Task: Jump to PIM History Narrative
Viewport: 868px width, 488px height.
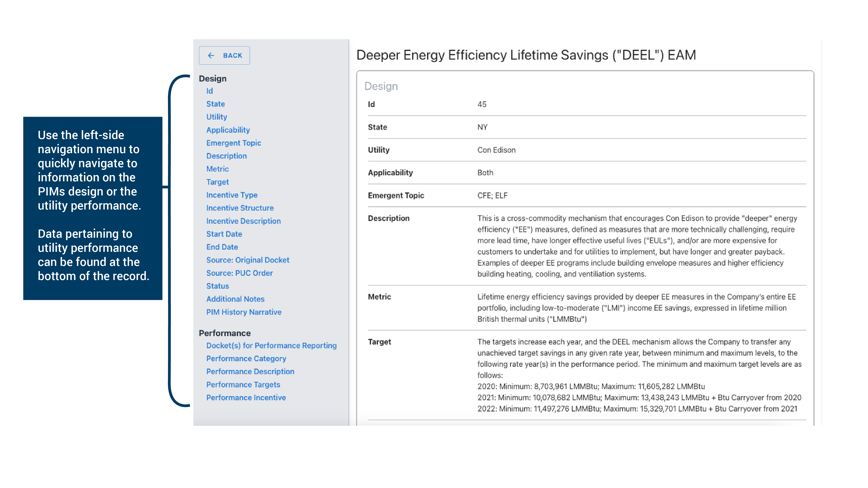Action: click(x=244, y=312)
